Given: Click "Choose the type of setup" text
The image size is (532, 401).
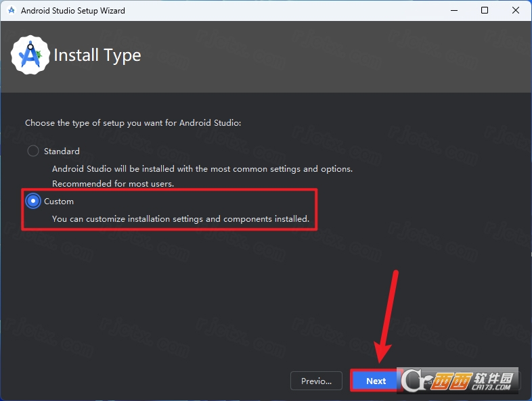Looking at the screenshot, I should tap(133, 122).
